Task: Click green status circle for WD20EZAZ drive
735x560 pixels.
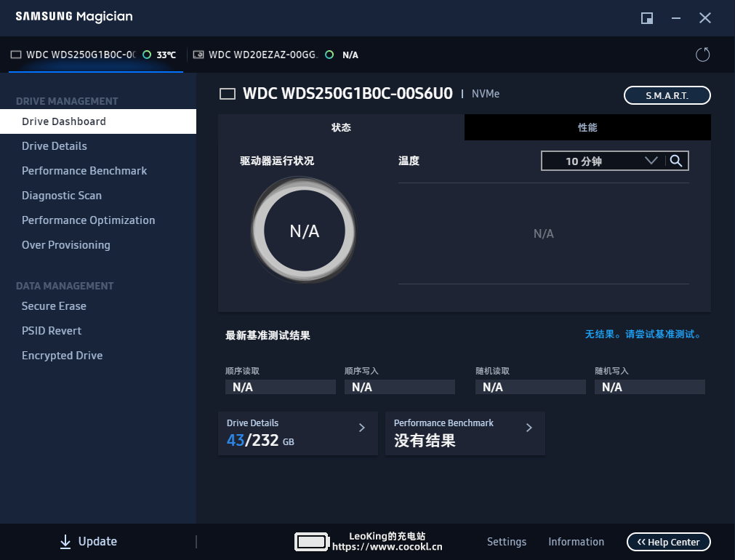Action: [329, 55]
